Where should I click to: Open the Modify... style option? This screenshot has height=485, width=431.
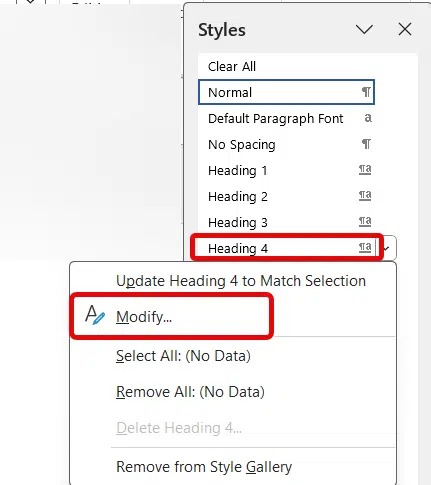(x=144, y=317)
